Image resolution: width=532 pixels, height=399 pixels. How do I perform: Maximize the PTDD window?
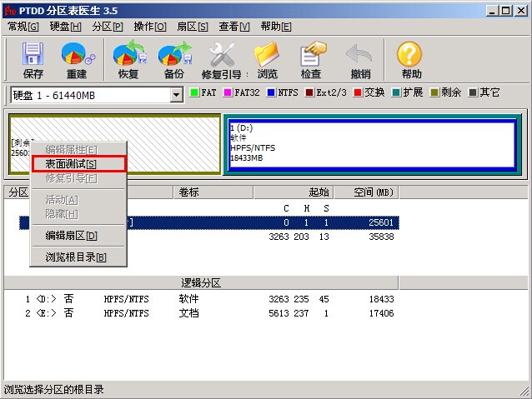click(x=505, y=11)
